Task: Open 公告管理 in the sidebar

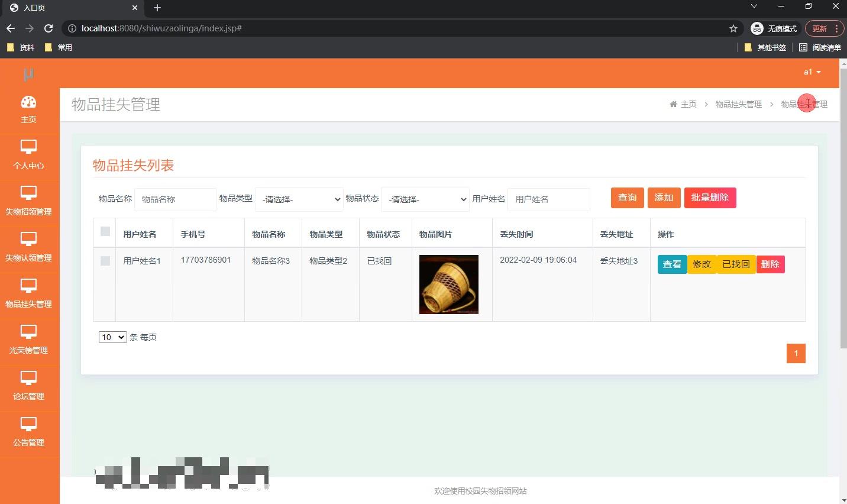Action: (x=28, y=431)
